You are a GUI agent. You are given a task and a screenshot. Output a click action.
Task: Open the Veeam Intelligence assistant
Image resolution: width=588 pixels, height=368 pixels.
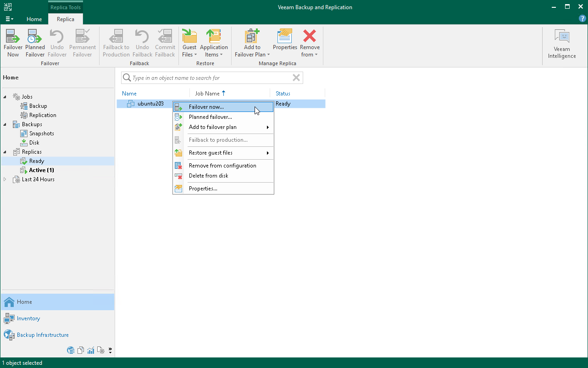[562, 45]
